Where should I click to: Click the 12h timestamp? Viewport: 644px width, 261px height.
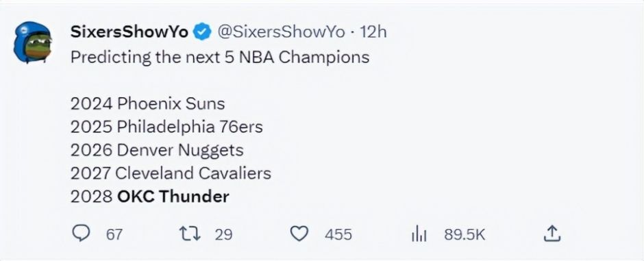(373, 32)
